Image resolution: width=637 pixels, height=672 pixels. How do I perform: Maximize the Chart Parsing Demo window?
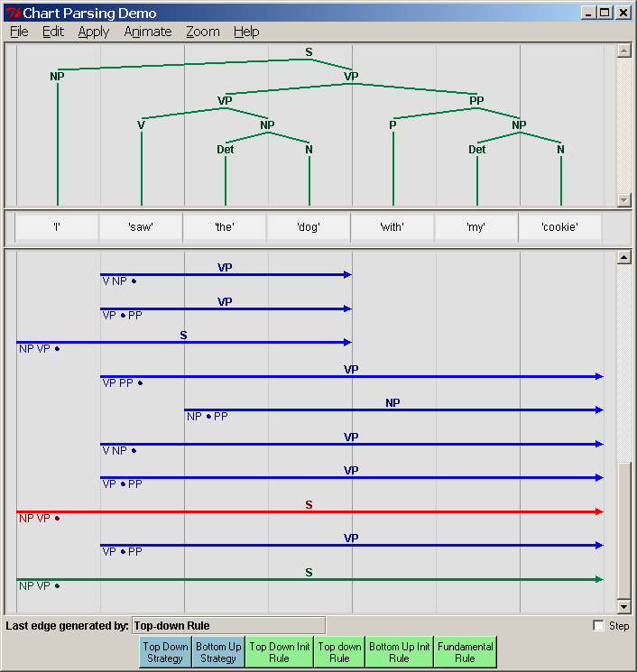pos(605,13)
